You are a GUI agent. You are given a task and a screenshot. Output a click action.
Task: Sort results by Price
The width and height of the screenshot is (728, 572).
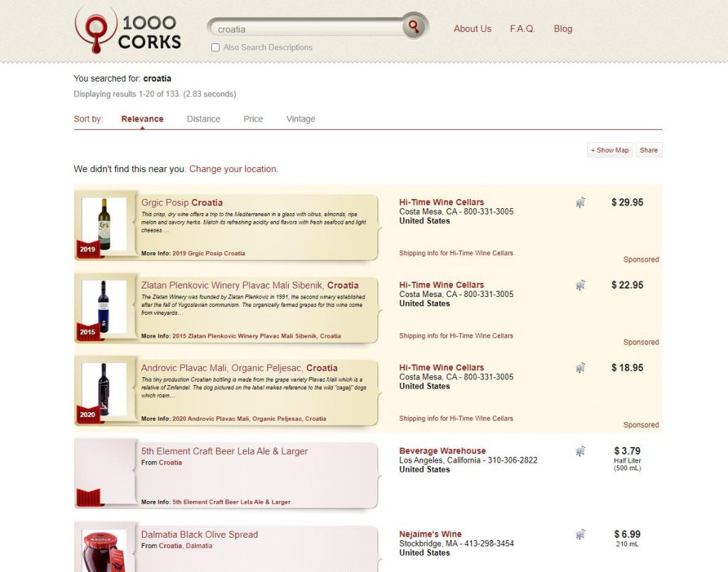click(253, 119)
